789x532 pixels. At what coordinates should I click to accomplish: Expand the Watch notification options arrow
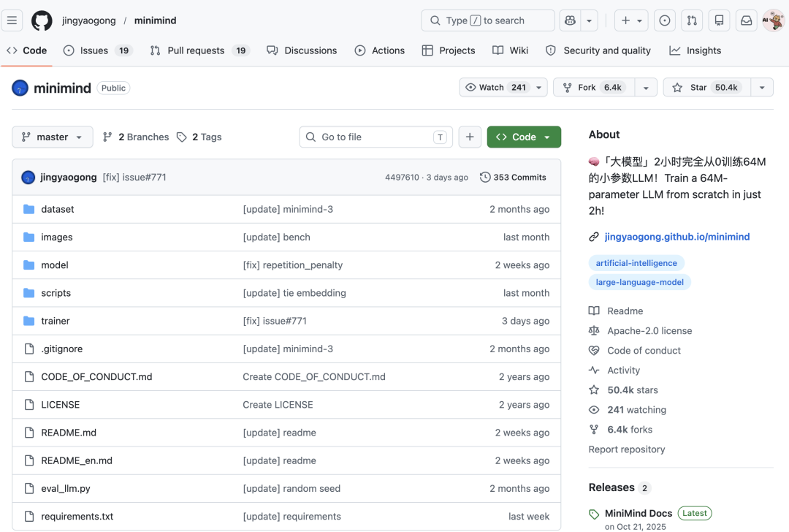click(539, 88)
